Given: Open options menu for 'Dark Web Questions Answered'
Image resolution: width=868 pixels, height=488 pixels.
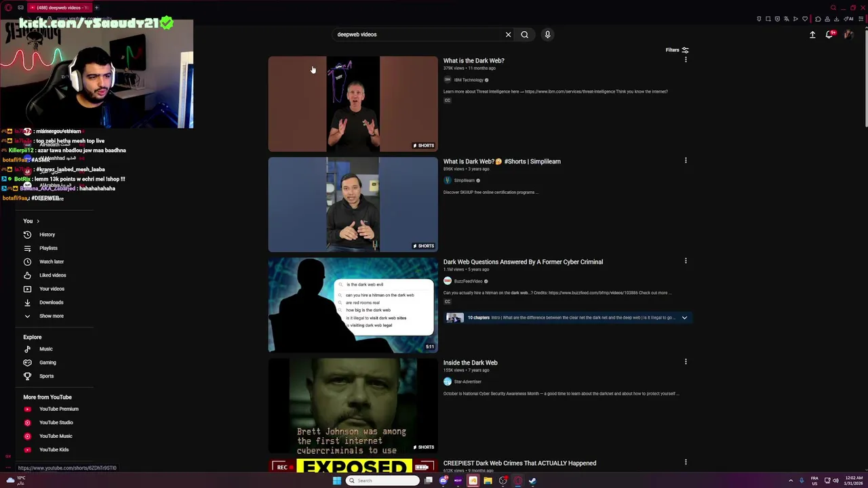Looking at the screenshot, I should tap(686, 261).
